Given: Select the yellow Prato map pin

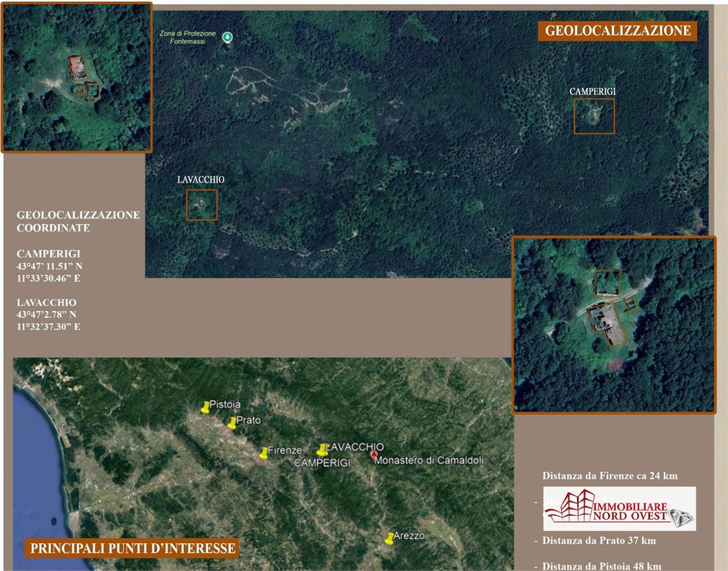Looking at the screenshot, I should pos(232,423).
